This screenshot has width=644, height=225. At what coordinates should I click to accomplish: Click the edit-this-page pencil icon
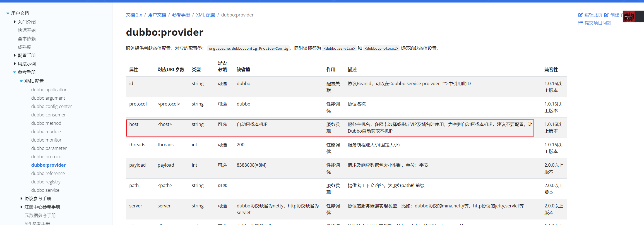click(580, 15)
